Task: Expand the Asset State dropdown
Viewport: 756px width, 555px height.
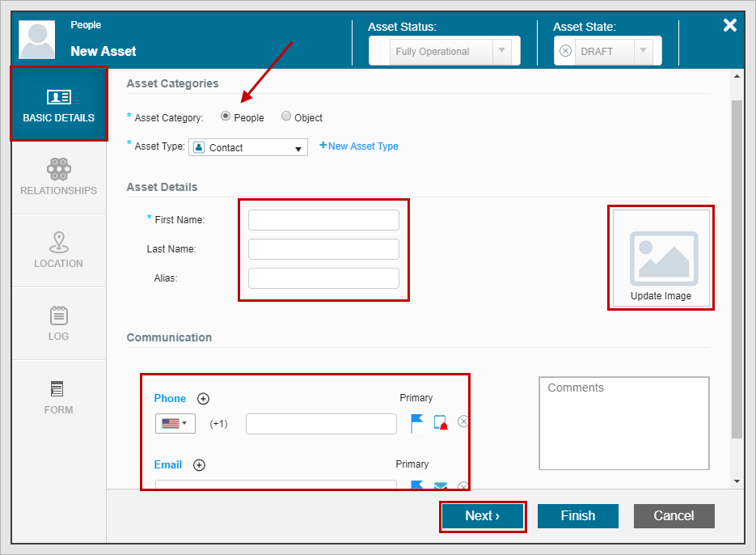Action: [644, 51]
